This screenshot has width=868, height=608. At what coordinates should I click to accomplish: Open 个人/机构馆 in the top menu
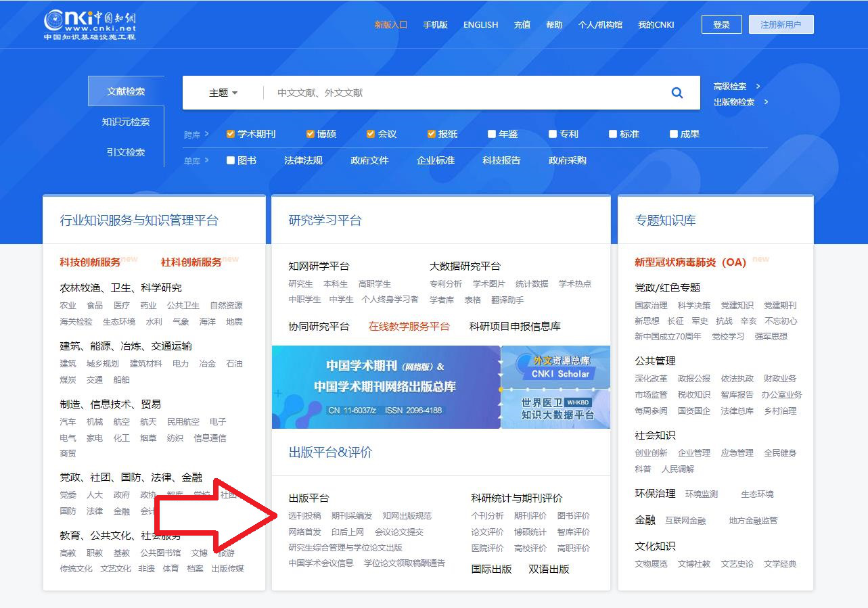click(x=600, y=24)
